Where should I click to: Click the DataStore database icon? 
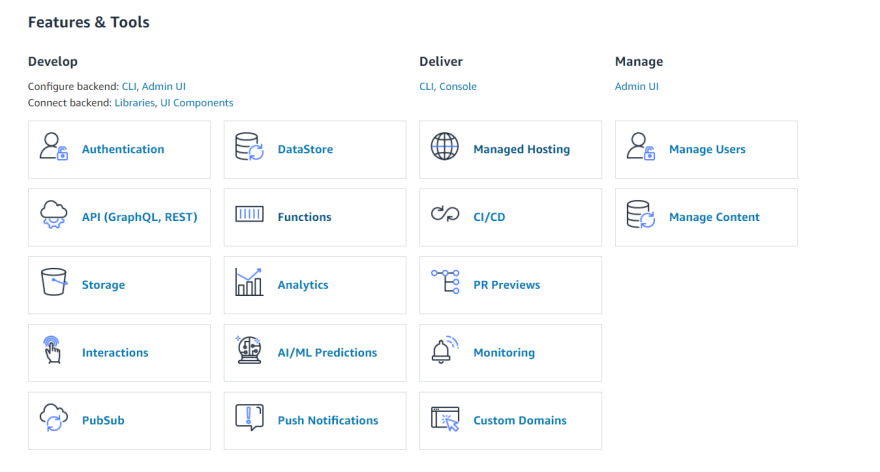[249, 146]
